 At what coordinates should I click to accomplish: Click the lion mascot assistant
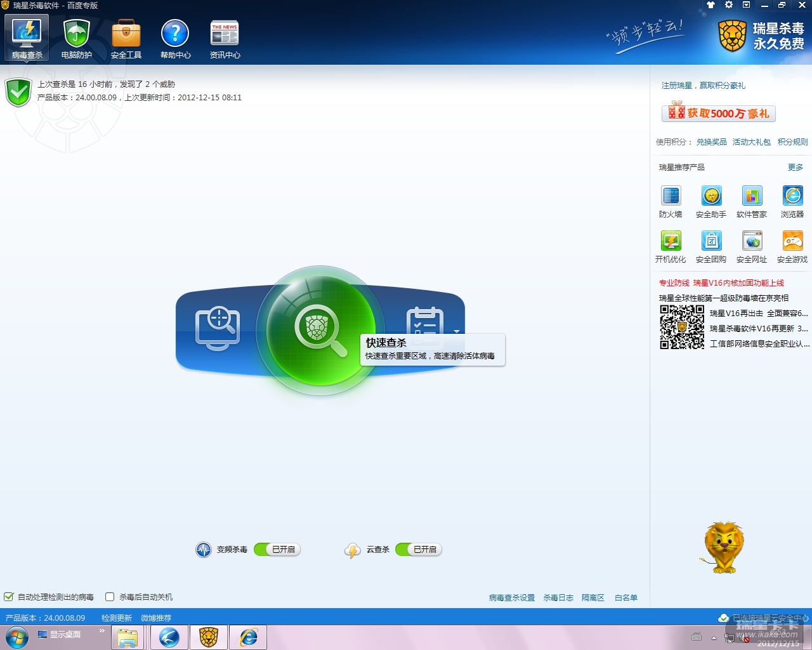pos(723,547)
